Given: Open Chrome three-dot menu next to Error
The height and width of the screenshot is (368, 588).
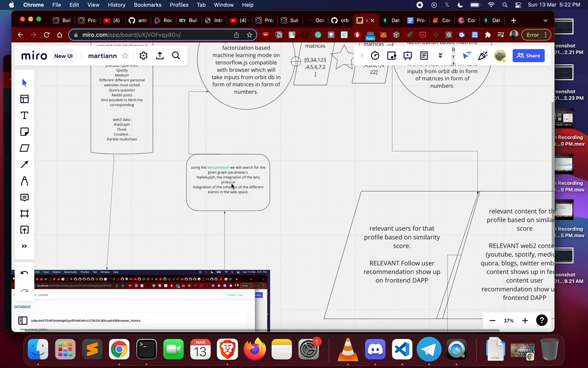Looking at the screenshot, I should pyautogui.click(x=546, y=35).
